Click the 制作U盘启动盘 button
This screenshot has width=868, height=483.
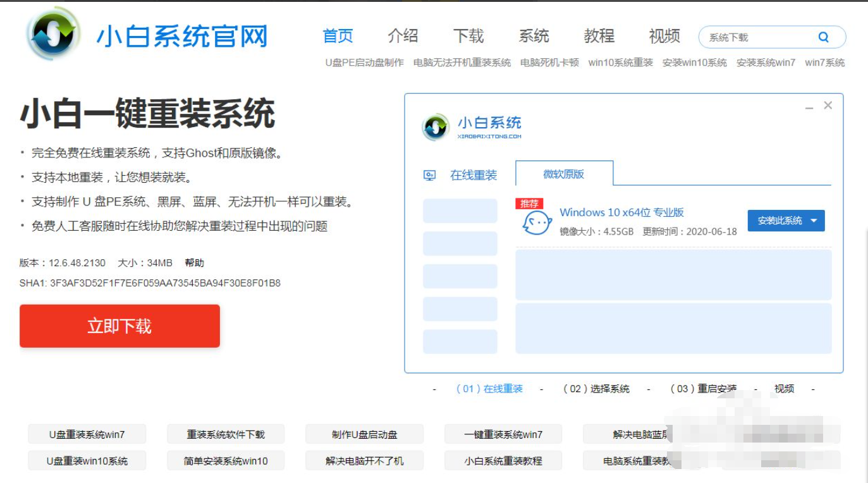point(364,434)
